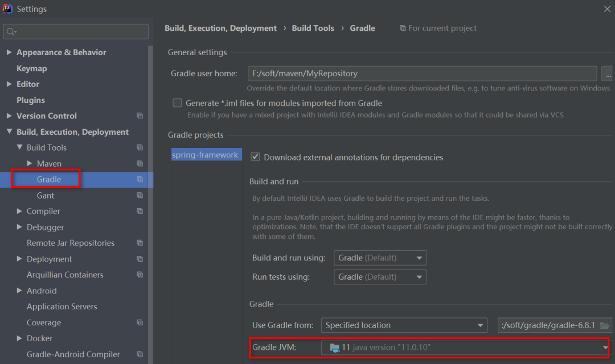The image size is (615, 364).
Task: Click project-level icon beside Deployment
Action: pos(140,259)
